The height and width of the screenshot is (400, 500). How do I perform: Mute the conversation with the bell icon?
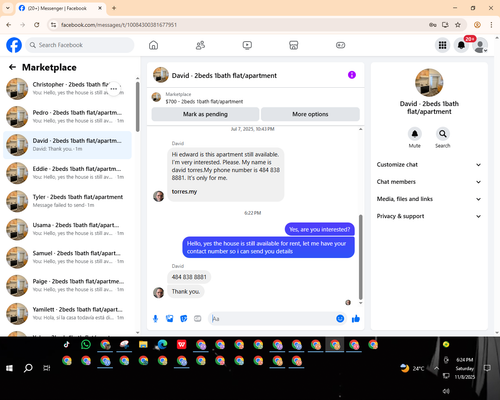415,134
